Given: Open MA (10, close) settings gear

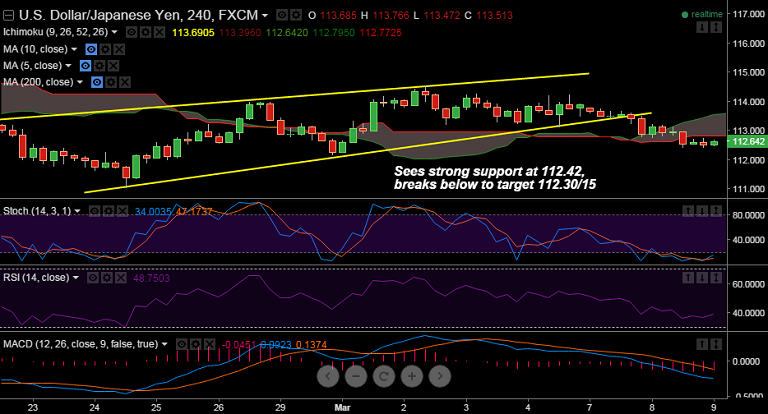Looking at the screenshot, I should [105, 49].
